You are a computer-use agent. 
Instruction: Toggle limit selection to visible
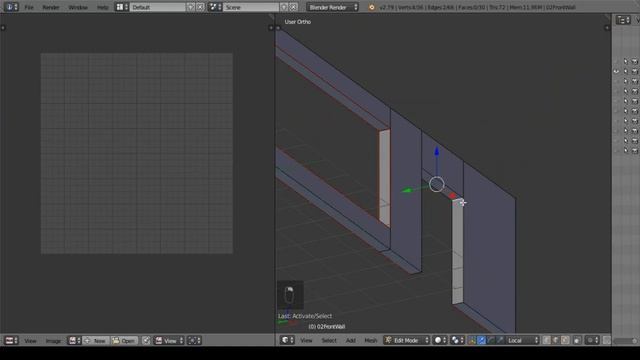coord(577,340)
